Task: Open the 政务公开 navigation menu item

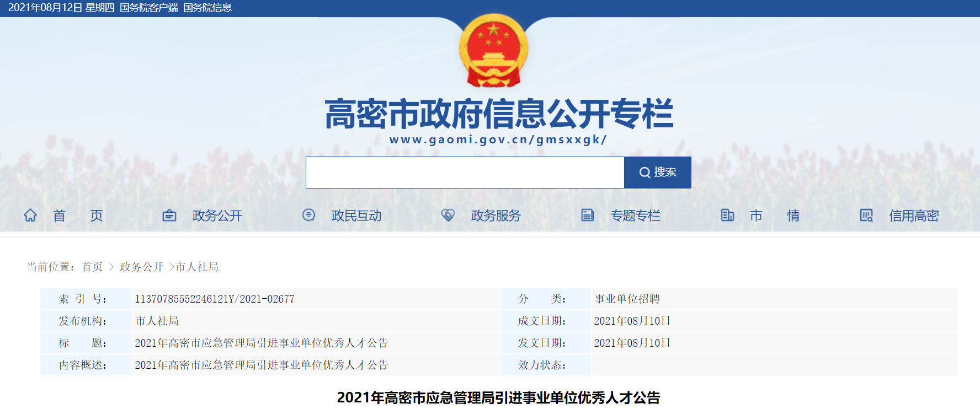Action: (x=217, y=216)
